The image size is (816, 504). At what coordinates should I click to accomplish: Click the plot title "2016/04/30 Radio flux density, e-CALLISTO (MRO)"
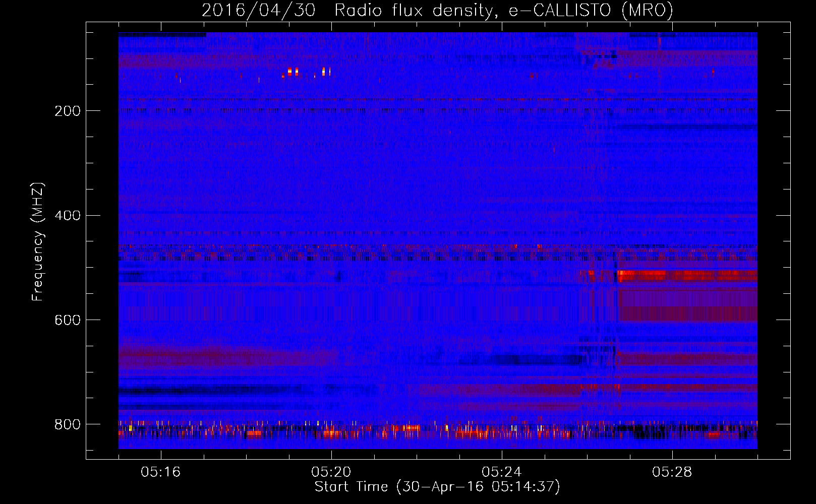tap(437, 10)
